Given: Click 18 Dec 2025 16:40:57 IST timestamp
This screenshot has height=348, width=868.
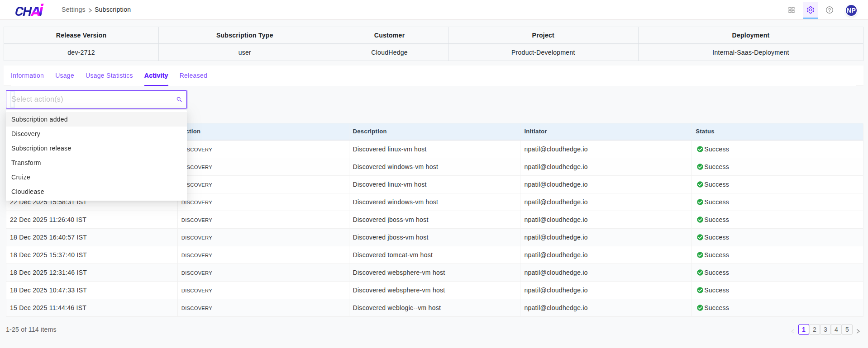Looking at the screenshot, I should (x=48, y=237).
